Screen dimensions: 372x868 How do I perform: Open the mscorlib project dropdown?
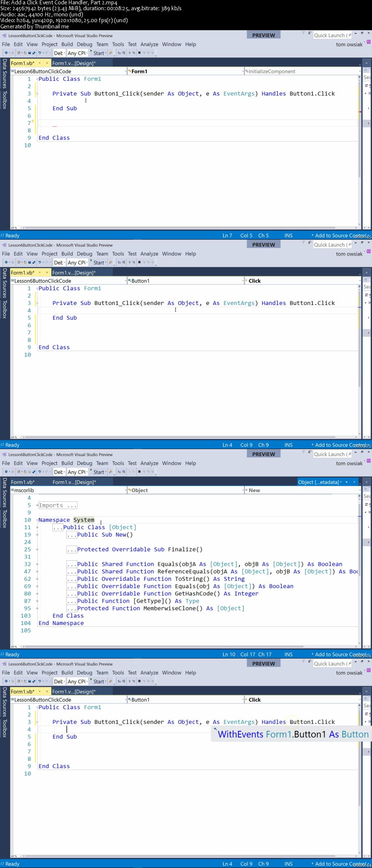(68, 490)
